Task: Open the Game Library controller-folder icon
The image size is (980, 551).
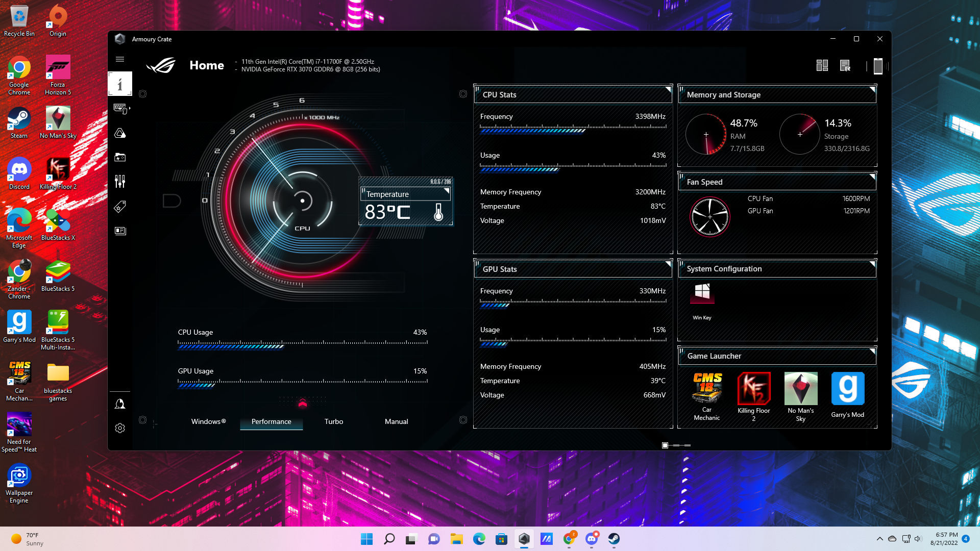Action: [x=120, y=157]
